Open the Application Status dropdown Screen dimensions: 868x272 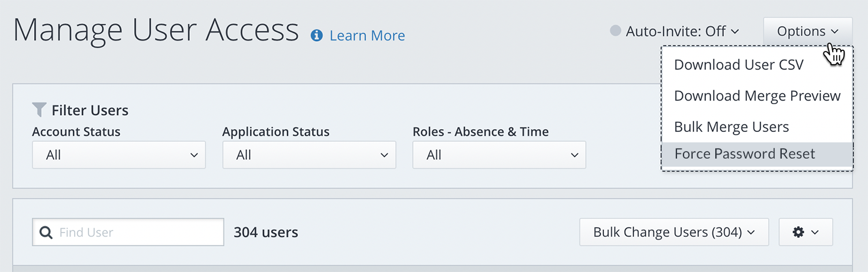click(309, 155)
